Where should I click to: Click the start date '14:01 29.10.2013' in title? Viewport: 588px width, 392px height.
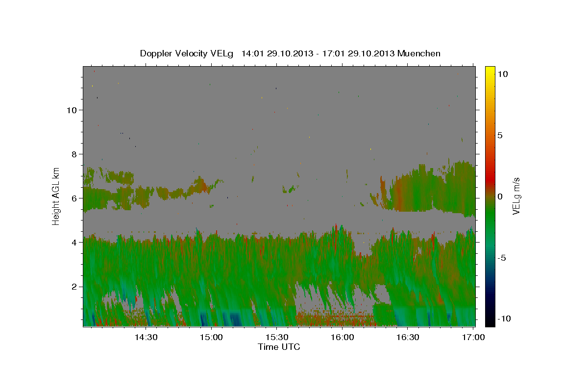coord(277,53)
